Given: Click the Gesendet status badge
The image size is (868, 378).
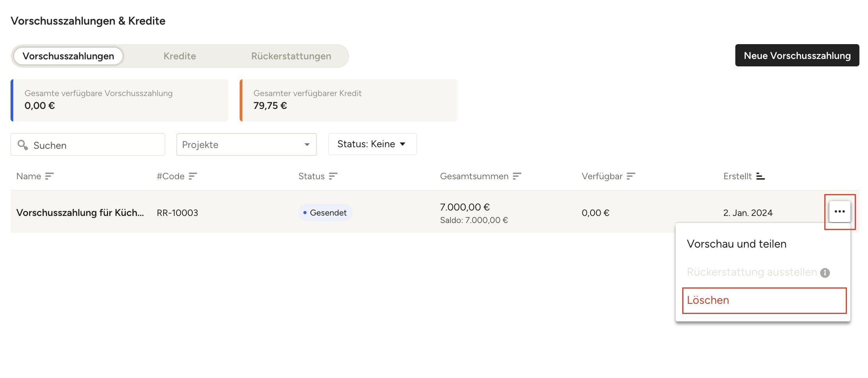Looking at the screenshot, I should pos(325,213).
